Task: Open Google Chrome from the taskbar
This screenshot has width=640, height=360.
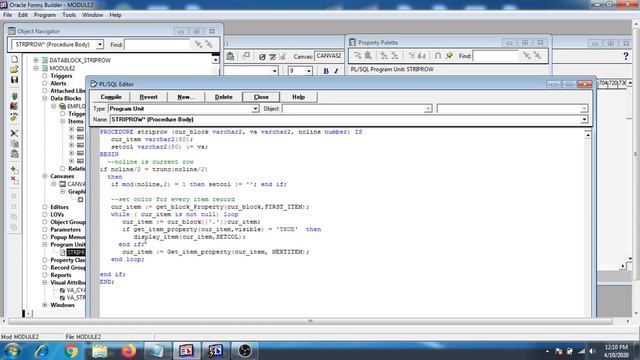Action: pos(71,351)
